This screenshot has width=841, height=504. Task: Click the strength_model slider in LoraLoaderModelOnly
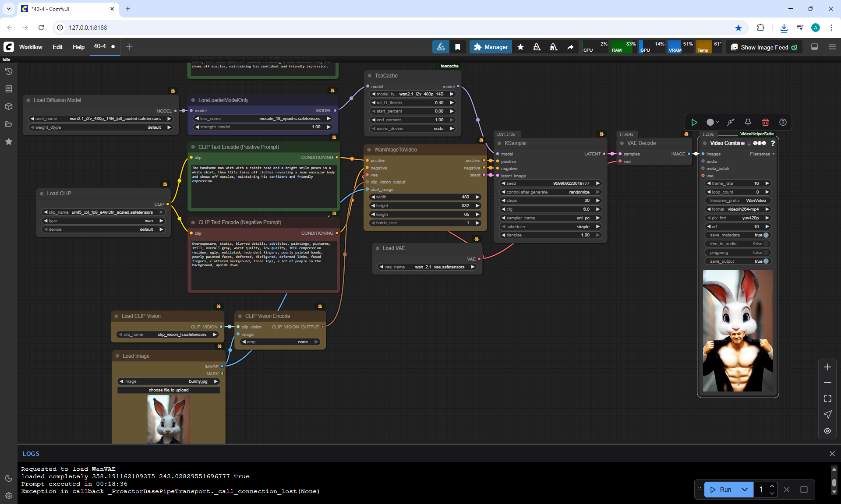coord(263,127)
